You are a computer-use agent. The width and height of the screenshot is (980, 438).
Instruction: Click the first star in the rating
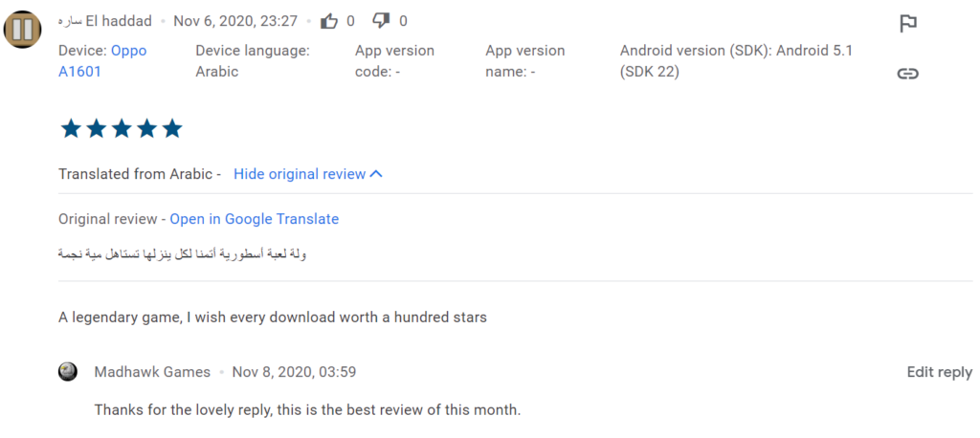click(71, 129)
